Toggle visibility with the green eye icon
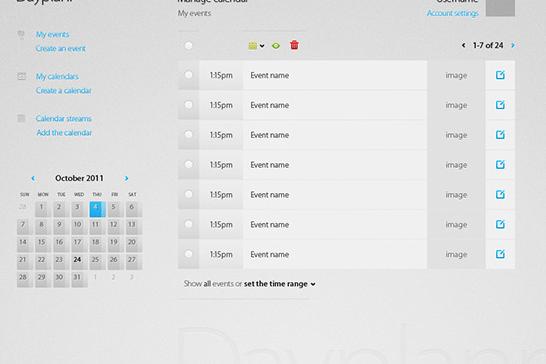Screen dimensions: 546x364 276,46
